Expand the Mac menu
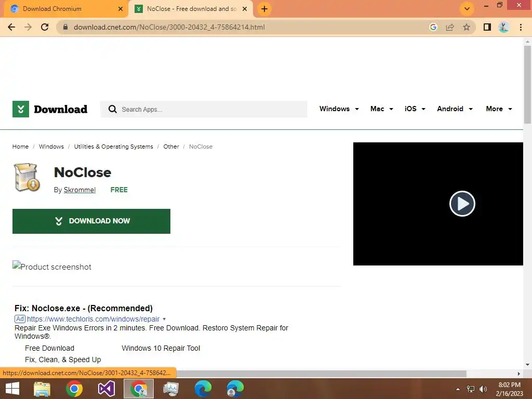Viewport: 532px width, 399px height. pyautogui.click(x=382, y=109)
